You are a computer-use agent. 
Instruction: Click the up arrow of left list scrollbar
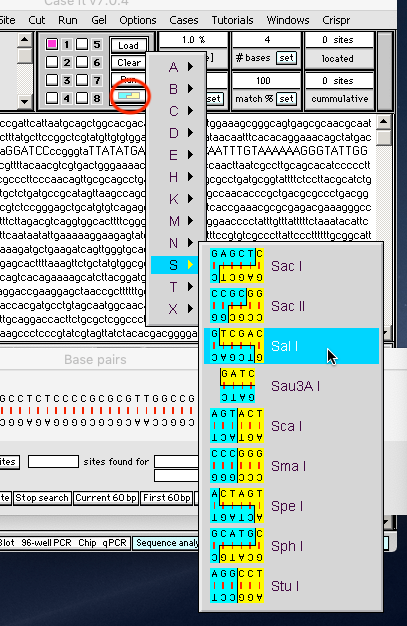[x=25, y=40]
